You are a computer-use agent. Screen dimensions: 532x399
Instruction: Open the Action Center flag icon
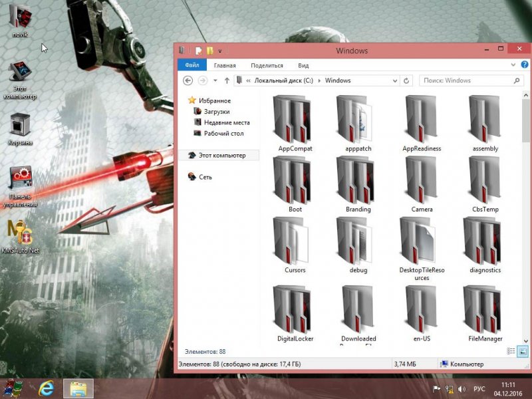point(437,389)
